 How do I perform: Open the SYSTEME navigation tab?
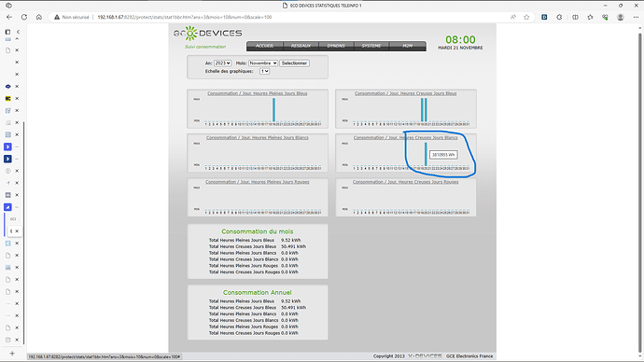(x=371, y=46)
